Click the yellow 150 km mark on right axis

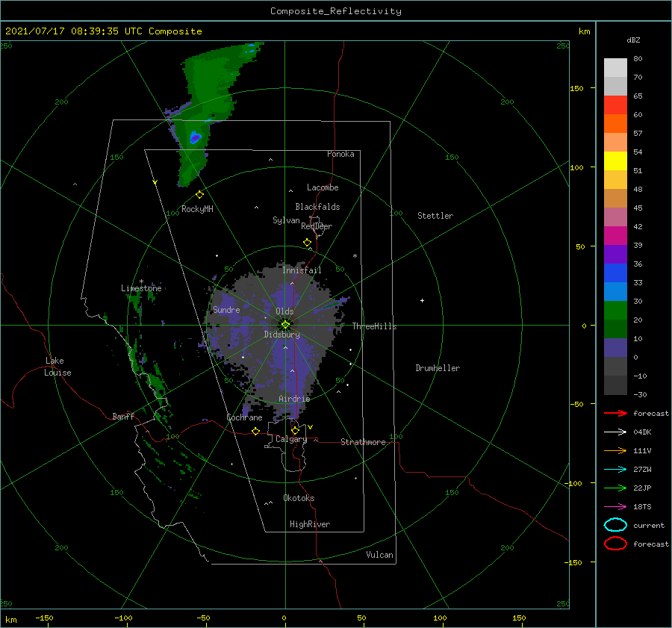(576, 88)
